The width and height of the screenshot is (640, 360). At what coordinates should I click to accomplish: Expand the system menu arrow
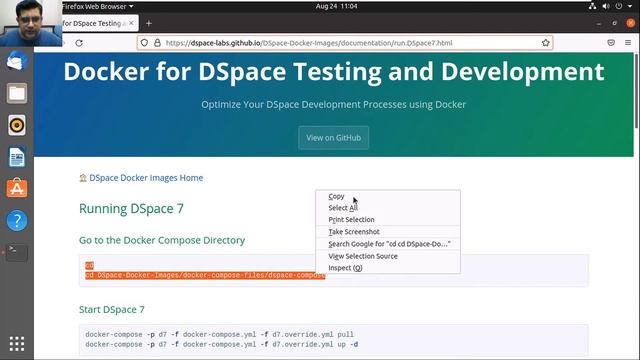pyautogui.click(x=630, y=7)
